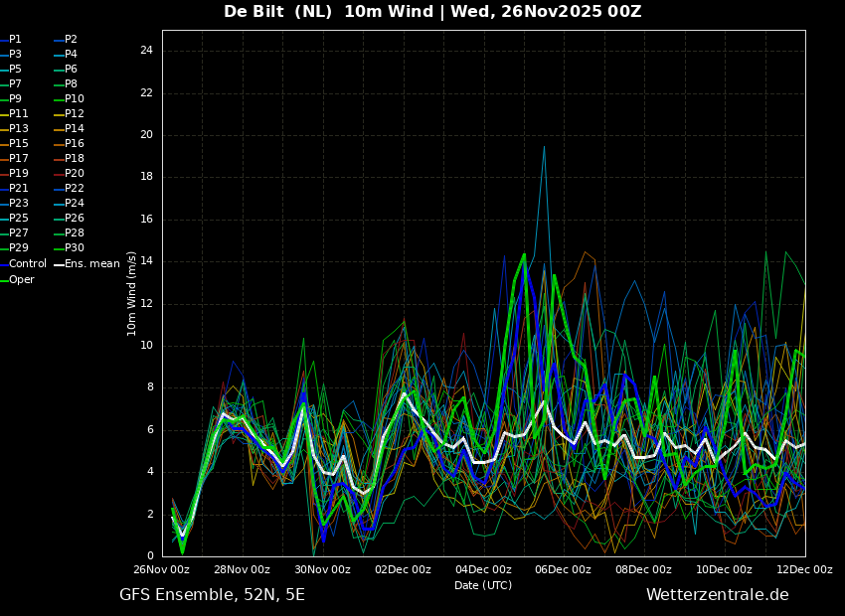Click the Wetterzentrale.de text
The image size is (845, 616).
coord(718,595)
